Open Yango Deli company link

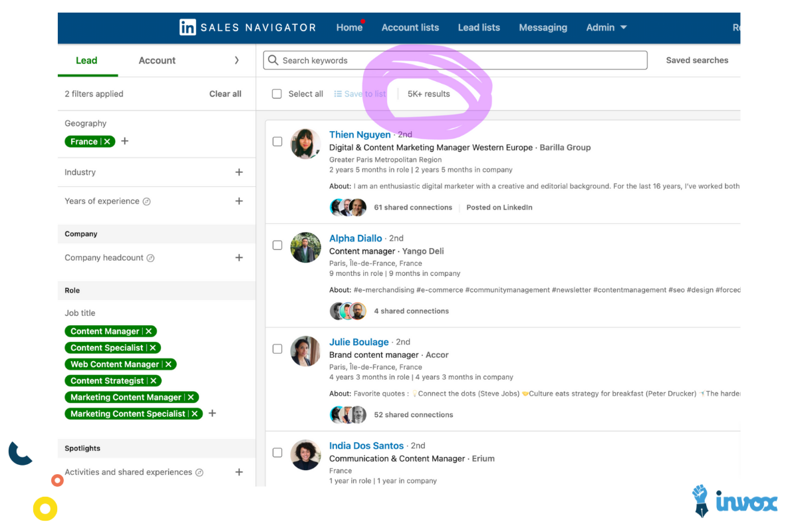coord(423,251)
